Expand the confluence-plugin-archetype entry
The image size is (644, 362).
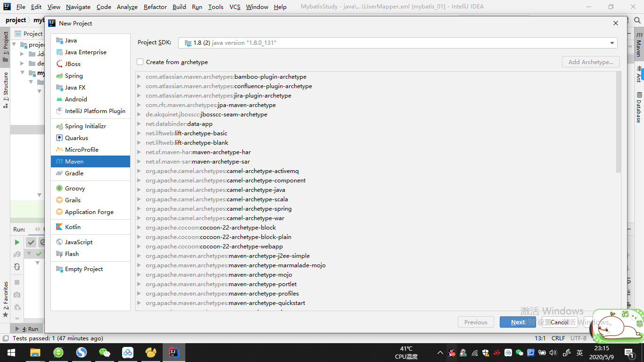(x=139, y=86)
